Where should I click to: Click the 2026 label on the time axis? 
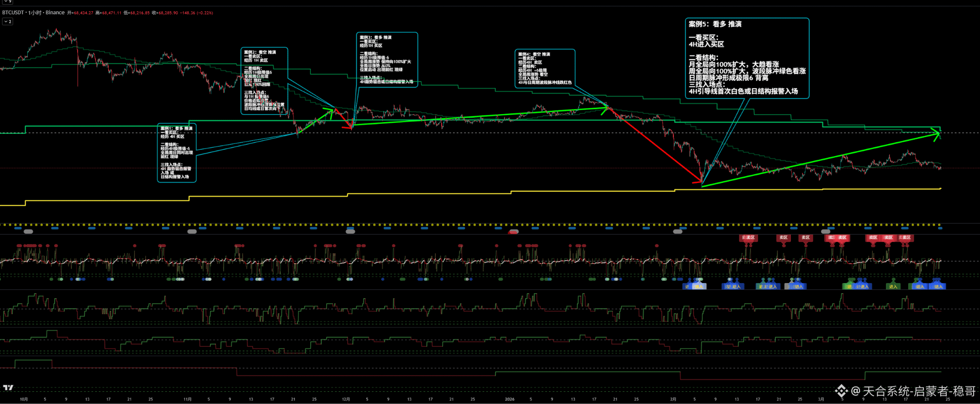click(x=510, y=399)
